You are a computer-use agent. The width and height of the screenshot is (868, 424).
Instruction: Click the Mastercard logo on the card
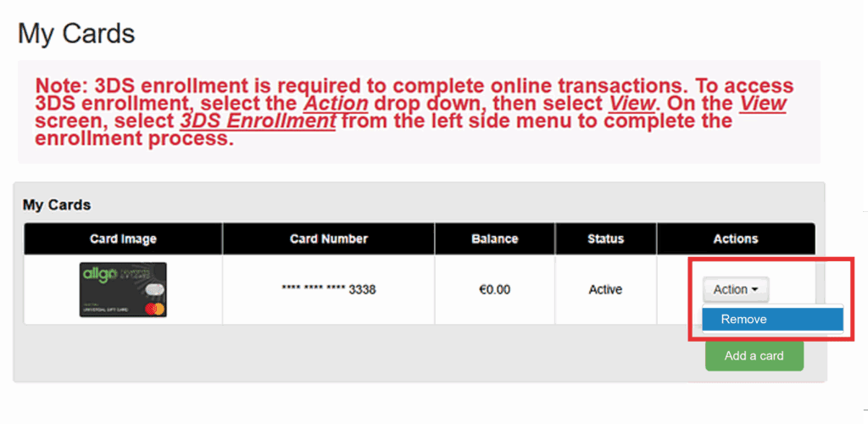tap(153, 307)
